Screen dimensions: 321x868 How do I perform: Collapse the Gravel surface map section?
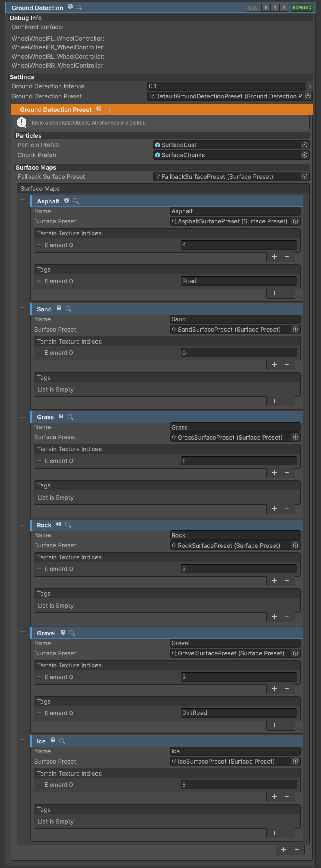167,633
